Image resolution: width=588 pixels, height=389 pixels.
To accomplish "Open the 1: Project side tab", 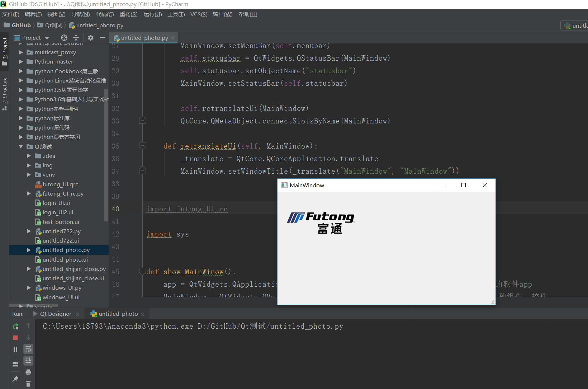I will click(5, 51).
